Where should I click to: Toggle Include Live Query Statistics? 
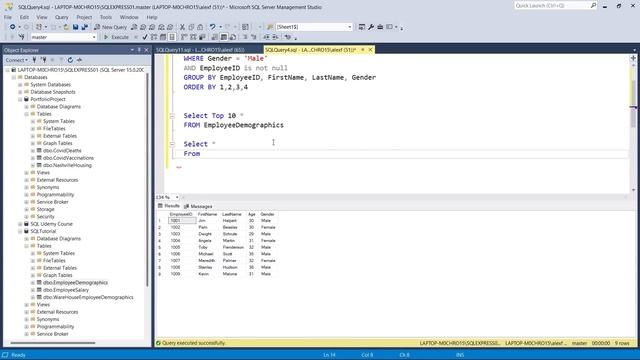tap(193, 37)
